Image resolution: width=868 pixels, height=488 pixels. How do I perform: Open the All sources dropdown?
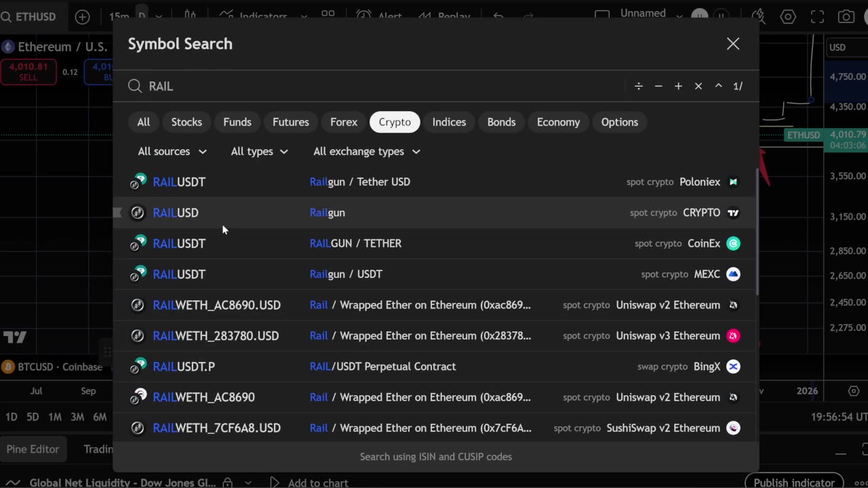(172, 151)
